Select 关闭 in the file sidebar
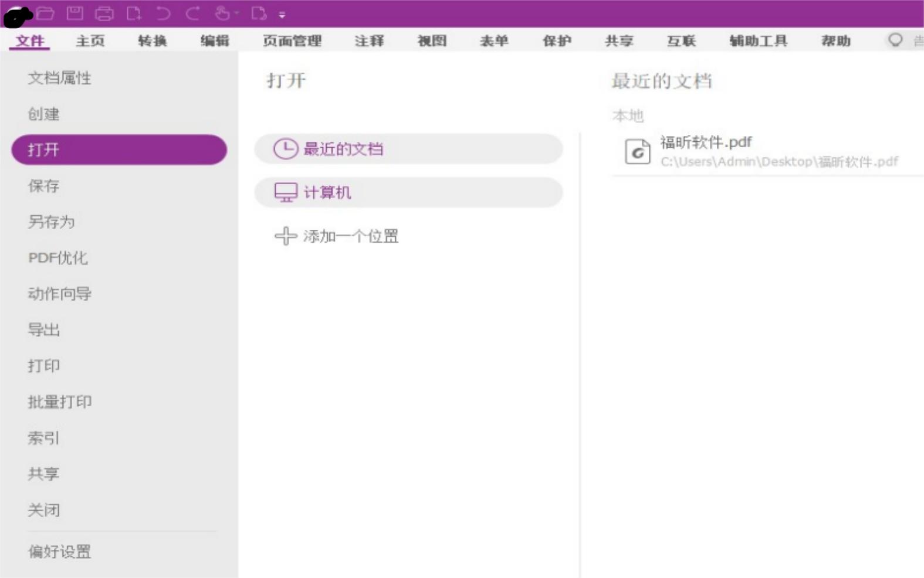Viewport: 924px width, 578px height. pyautogui.click(x=44, y=510)
